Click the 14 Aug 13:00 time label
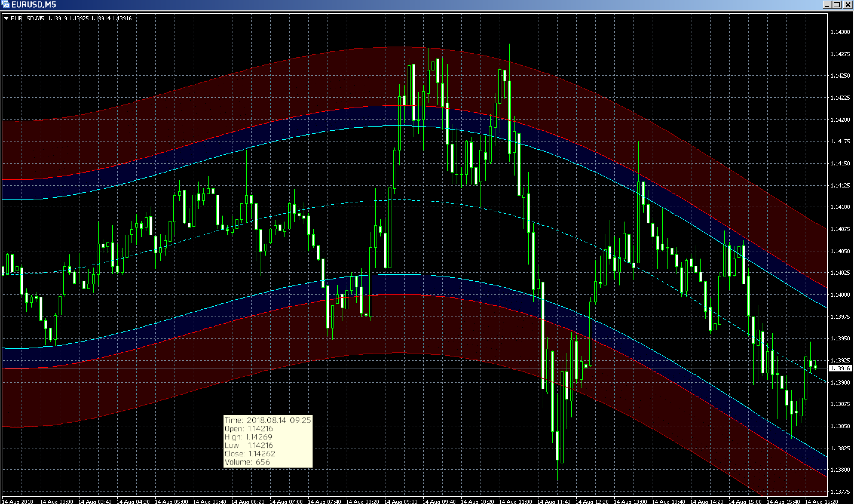 point(630,501)
